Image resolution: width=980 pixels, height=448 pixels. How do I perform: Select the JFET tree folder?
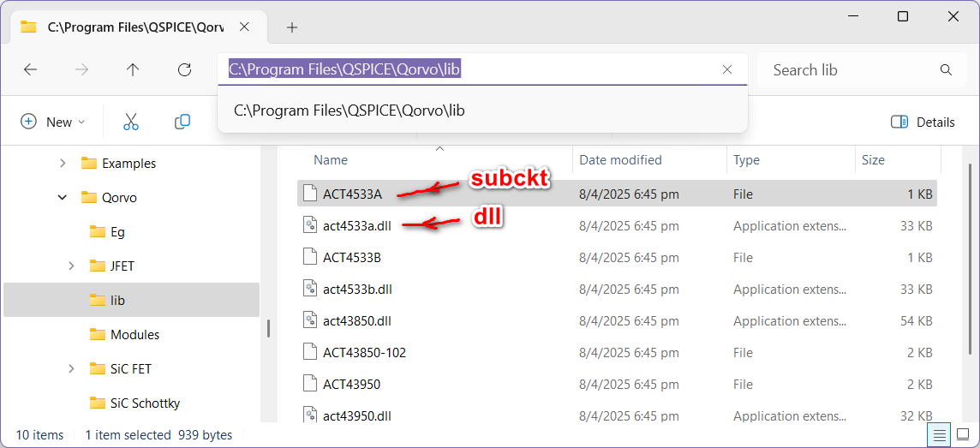[x=122, y=266]
